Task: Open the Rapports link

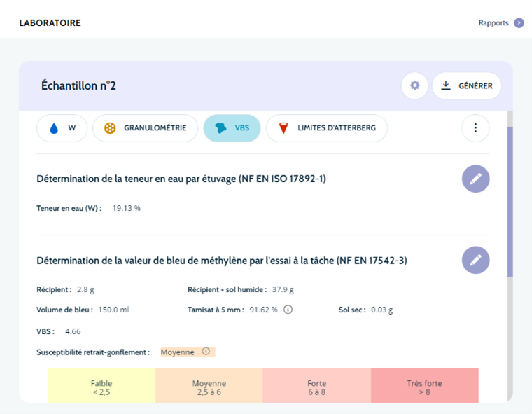Action: click(x=493, y=23)
